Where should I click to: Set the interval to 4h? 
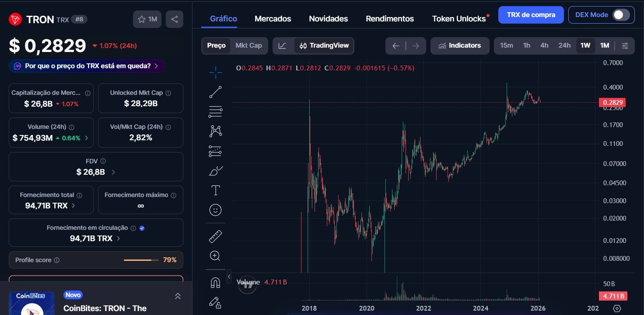click(x=544, y=45)
